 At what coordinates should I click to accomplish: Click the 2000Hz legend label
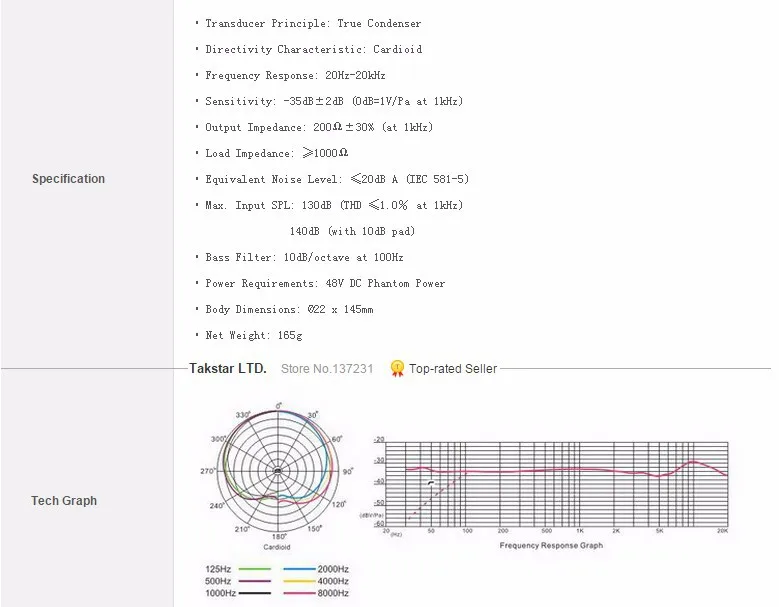coord(333,569)
